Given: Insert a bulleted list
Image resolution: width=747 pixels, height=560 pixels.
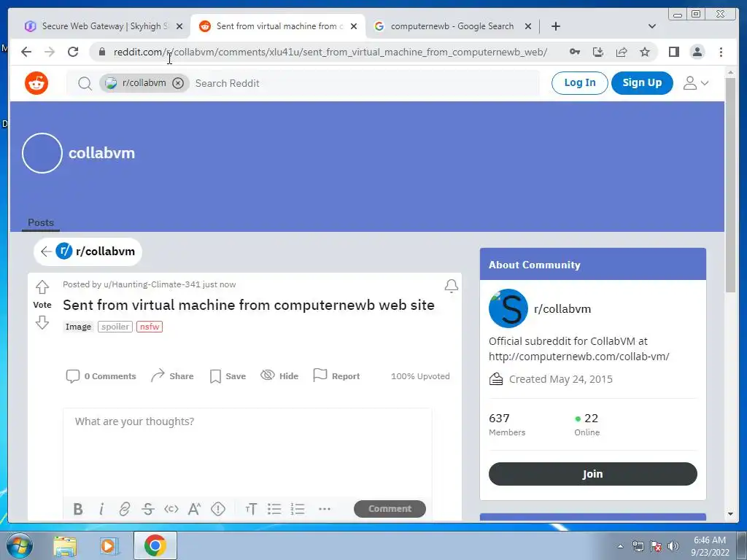Looking at the screenshot, I should (x=274, y=509).
